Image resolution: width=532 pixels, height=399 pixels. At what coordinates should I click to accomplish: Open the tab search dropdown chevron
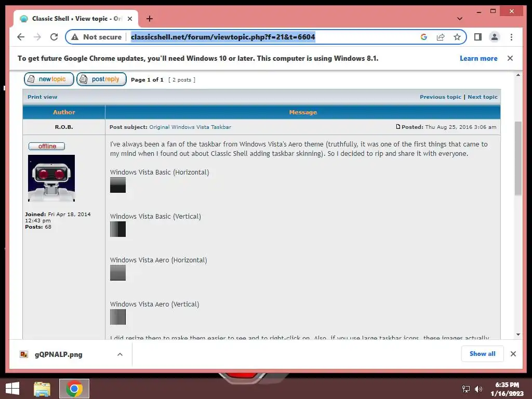coord(460,19)
